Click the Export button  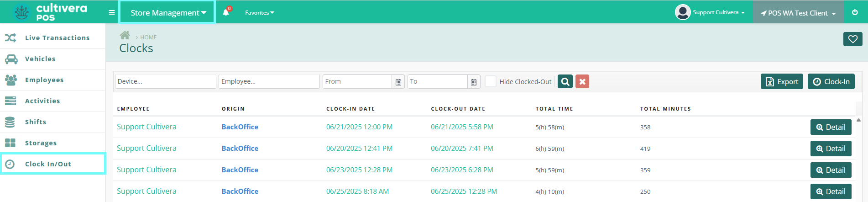[x=782, y=81]
